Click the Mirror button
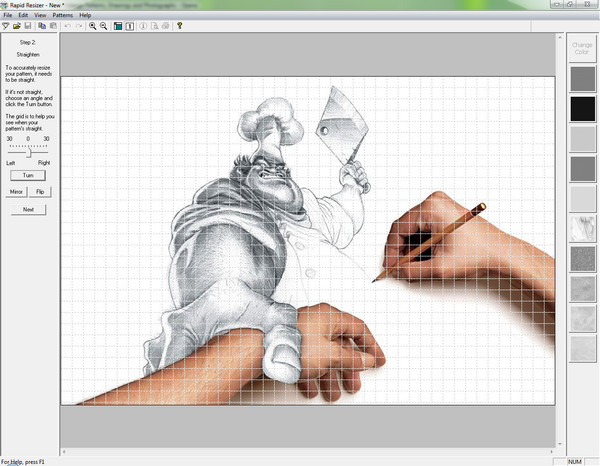Image resolution: width=600 pixels, height=466 pixels. click(16, 190)
